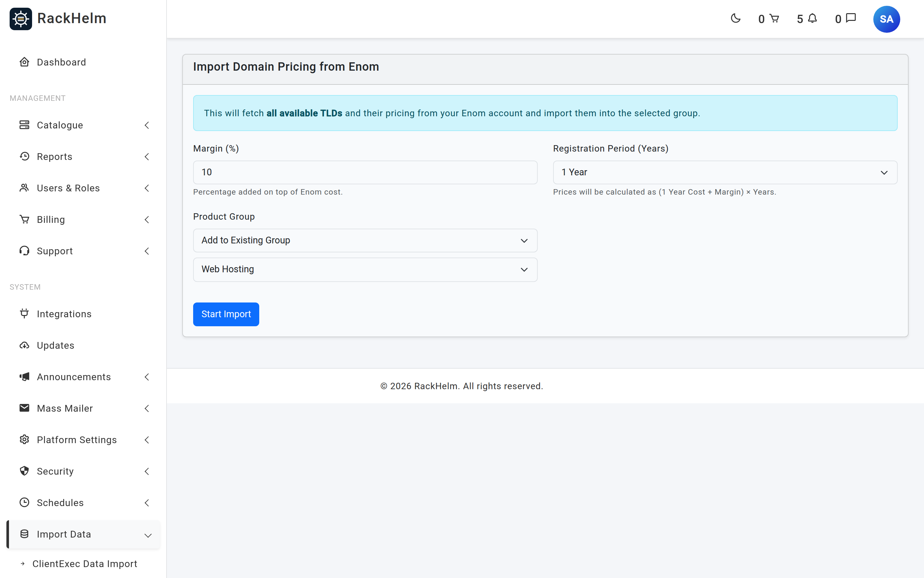924x578 pixels.
Task: Expand the Mass Mailer menu chevron
Action: tap(147, 408)
